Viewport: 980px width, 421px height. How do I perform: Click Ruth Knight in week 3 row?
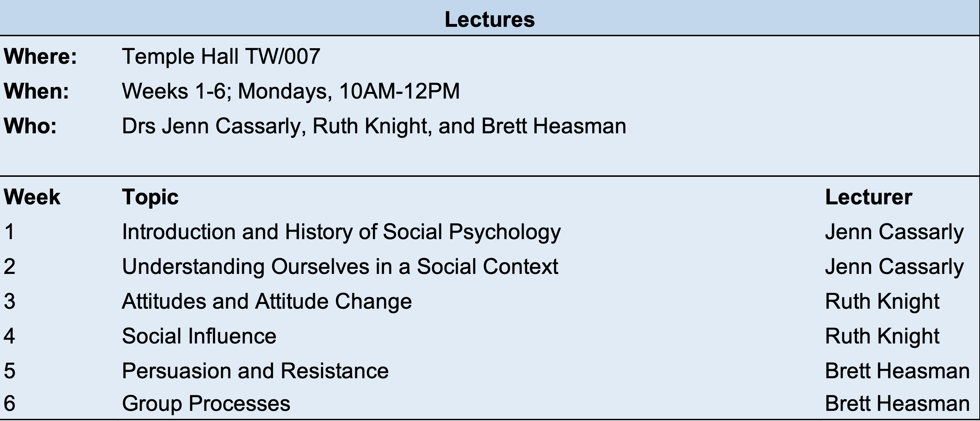click(882, 301)
